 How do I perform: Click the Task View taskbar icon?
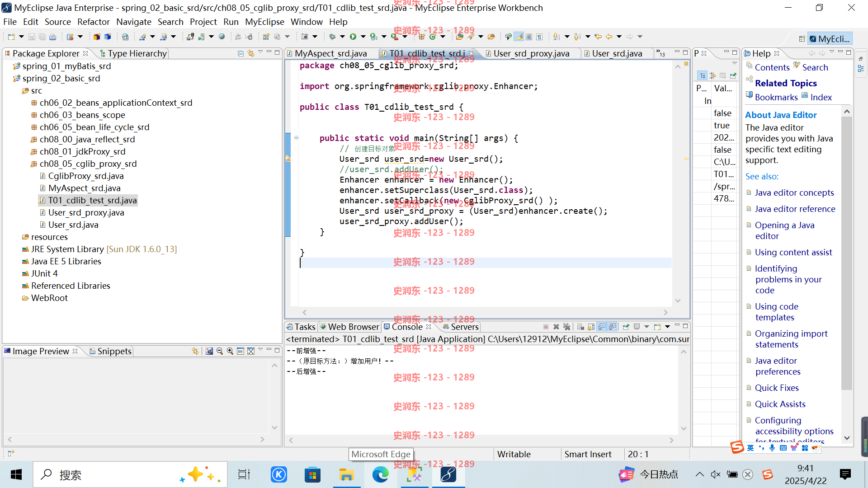pyautogui.click(x=244, y=474)
